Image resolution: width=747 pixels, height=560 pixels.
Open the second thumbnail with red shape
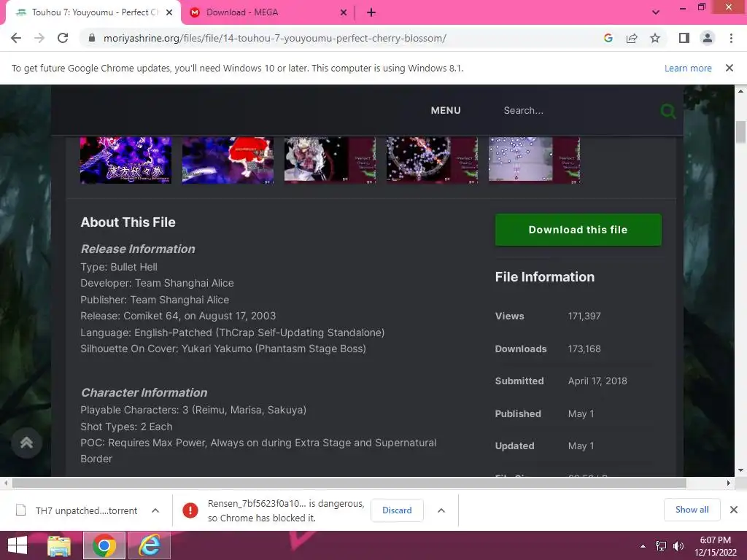click(x=228, y=160)
